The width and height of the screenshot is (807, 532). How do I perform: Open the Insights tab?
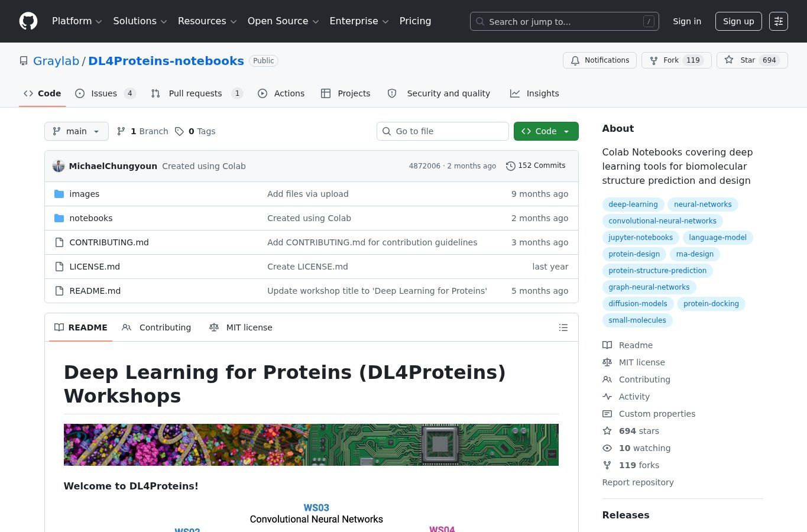pos(534,93)
